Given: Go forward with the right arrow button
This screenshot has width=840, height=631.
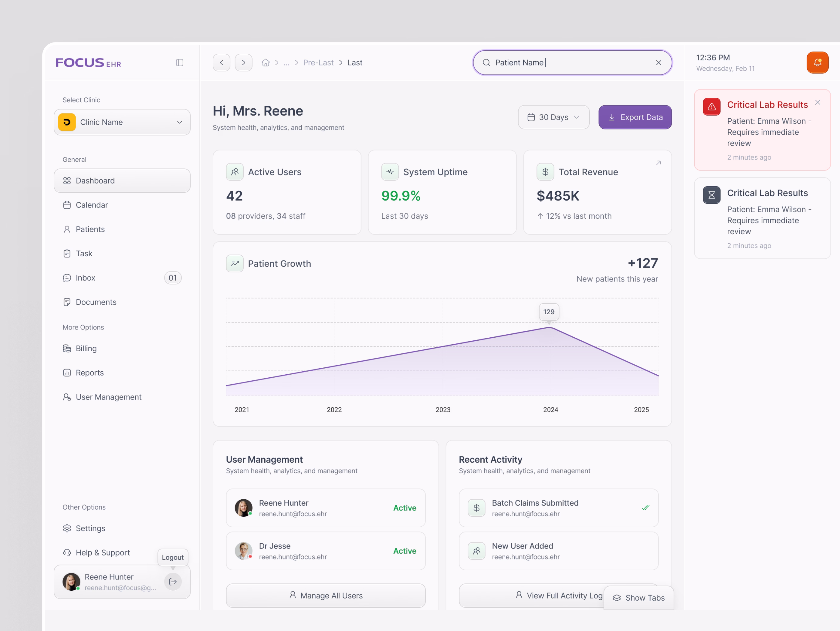Looking at the screenshot, I should click(x=243, y=62).
